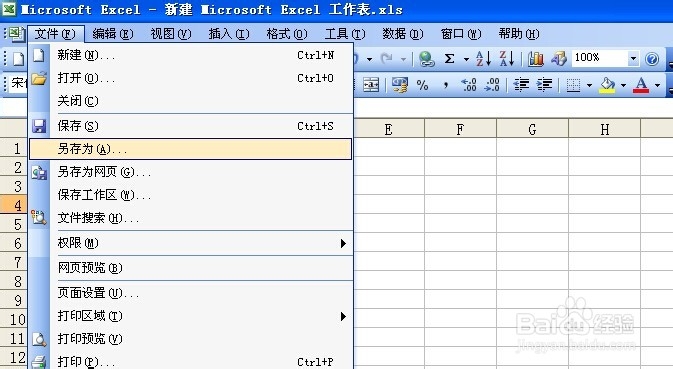Apply Comma style icon
The image size is (673, 369).
click(x=446, y=85)
